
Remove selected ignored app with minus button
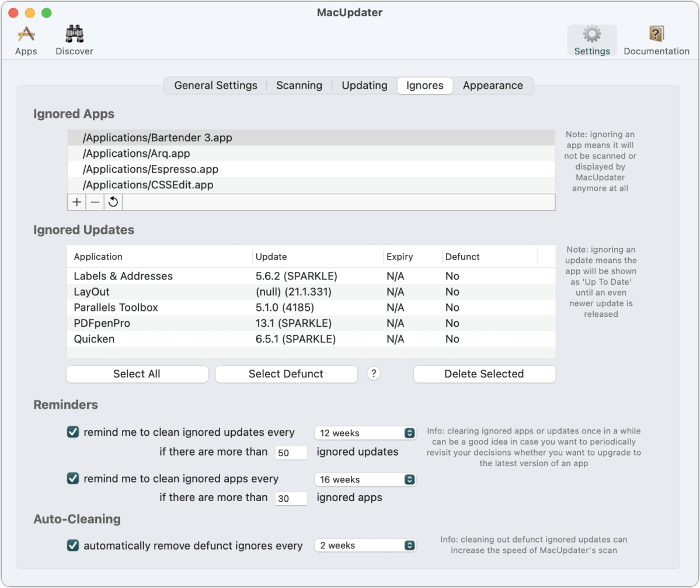[95, 202]
